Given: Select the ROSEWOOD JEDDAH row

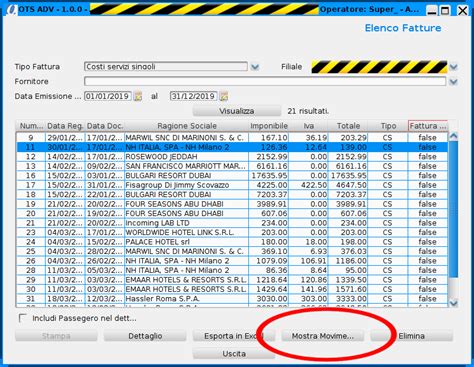Looking at the screenshot, I should (x=232, y=157).
